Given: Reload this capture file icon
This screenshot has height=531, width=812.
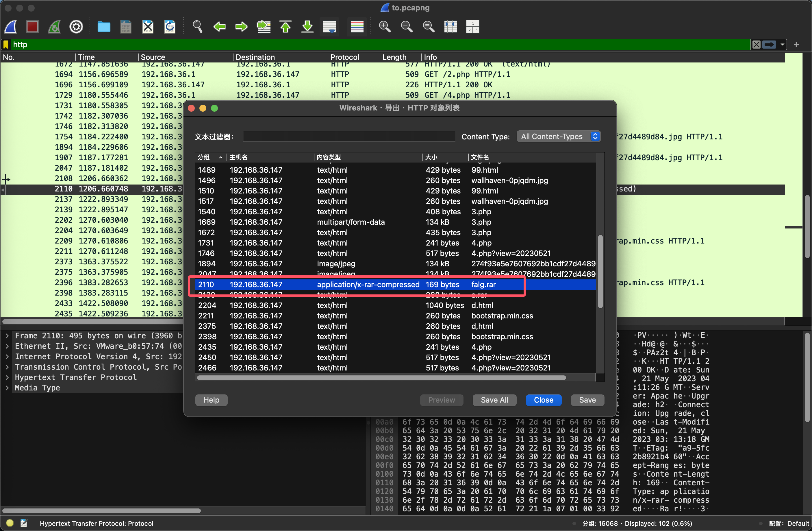Looking at the screenshot, I should click(170, 27).
